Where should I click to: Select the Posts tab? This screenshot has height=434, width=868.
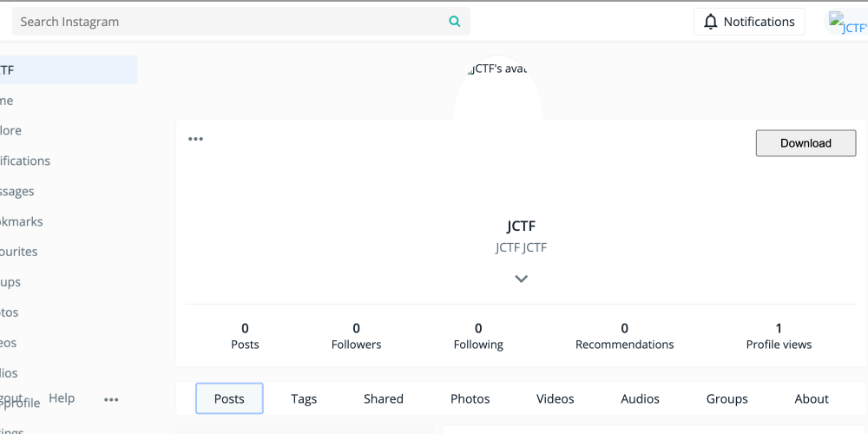(229, 399)
